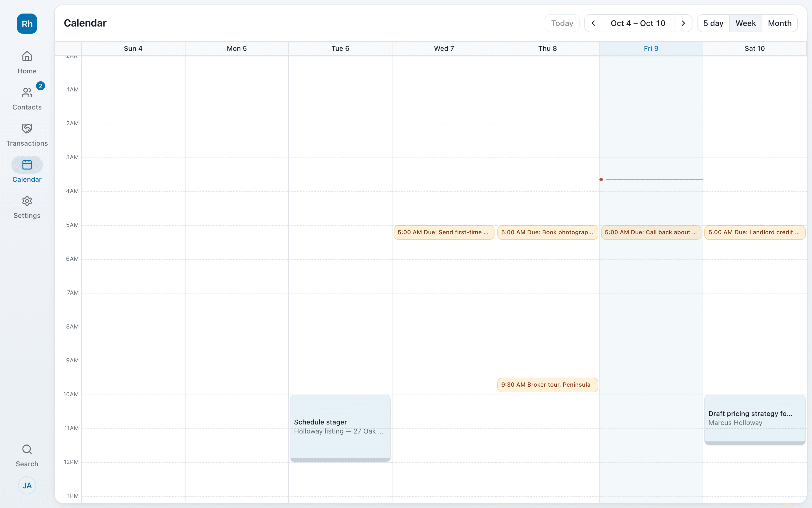The height and width of the screenshot is (508, 812).
Task: Click the Wed 7 day header
Action: (444, 48)
